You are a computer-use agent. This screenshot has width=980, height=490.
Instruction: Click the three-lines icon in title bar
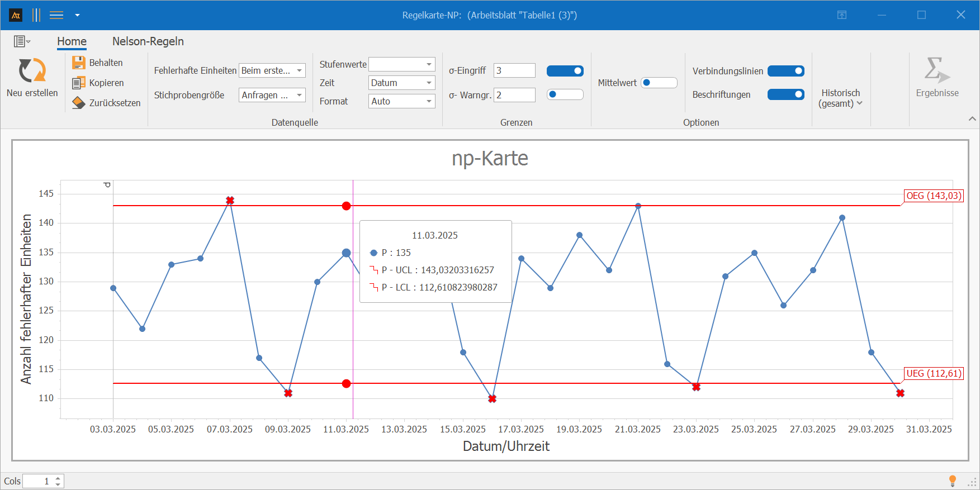coord(56,15)
